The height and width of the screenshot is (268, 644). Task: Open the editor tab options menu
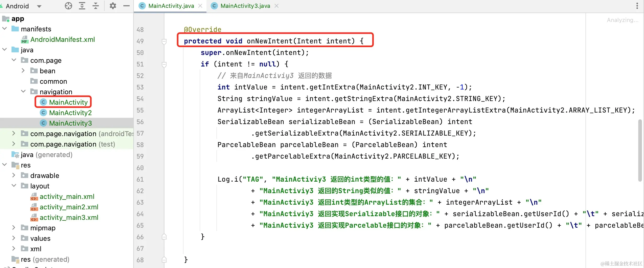[x=637, y=6]
